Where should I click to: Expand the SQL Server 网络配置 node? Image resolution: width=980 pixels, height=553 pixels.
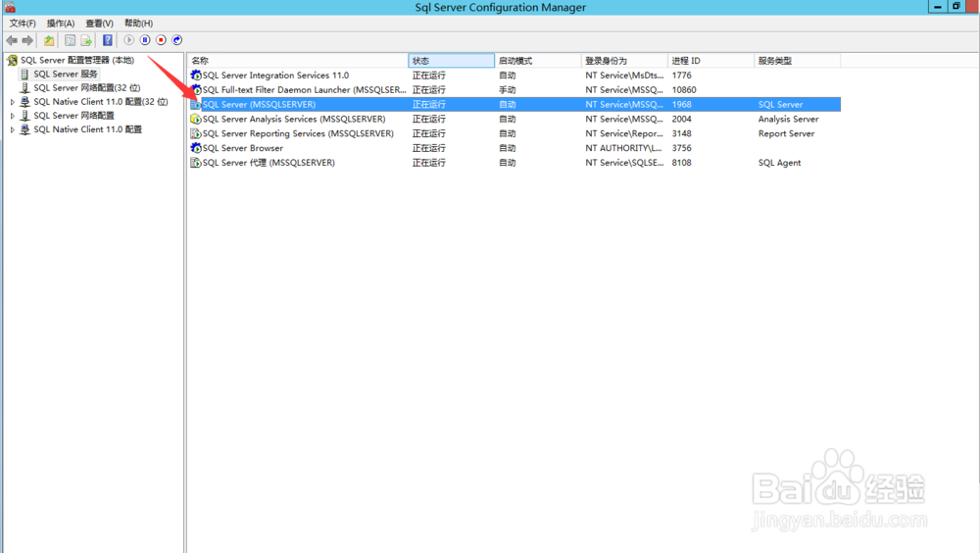coord(12,116)
